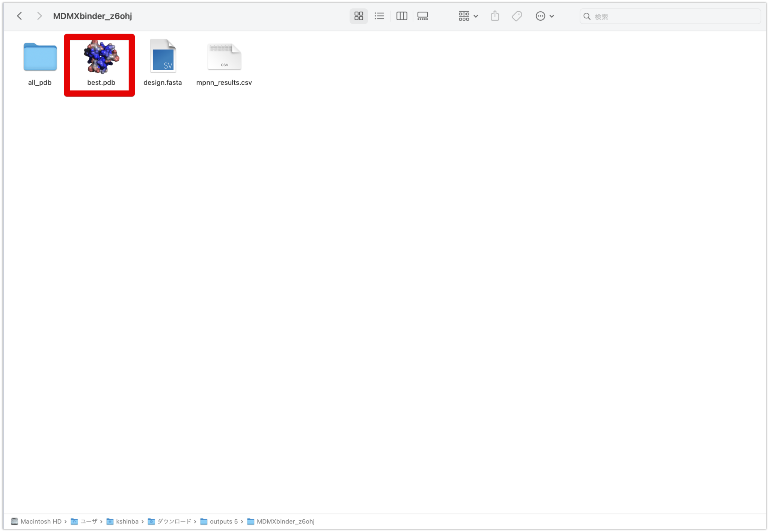This screenshot has width=769, height=532.
Task: Click ダウンロード in the path bar
Action: click(x=174, y=521)
